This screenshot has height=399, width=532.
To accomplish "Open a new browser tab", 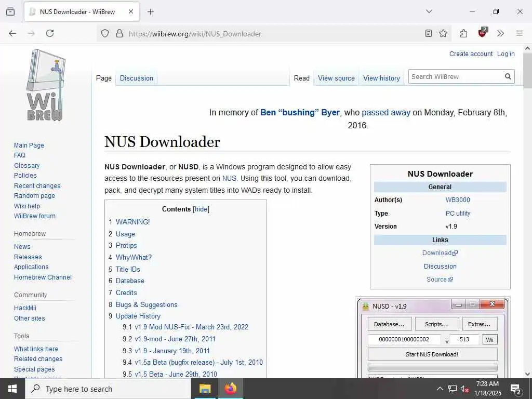I will [x=151, y=12].
